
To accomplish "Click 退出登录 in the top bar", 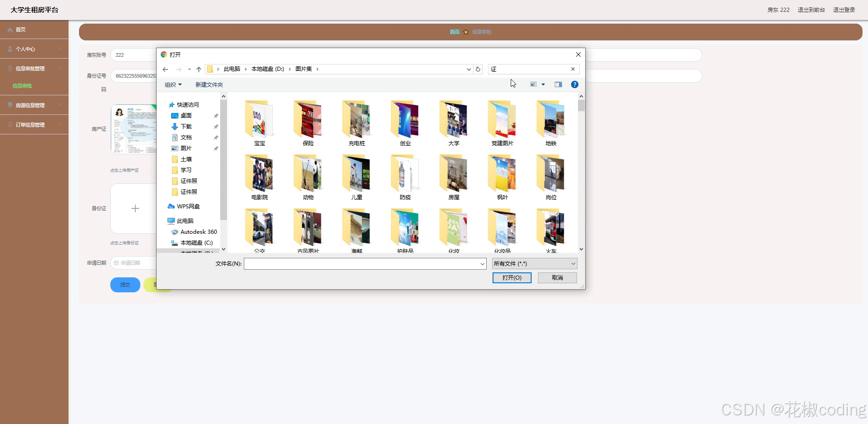I will click(x=844, y=10).
